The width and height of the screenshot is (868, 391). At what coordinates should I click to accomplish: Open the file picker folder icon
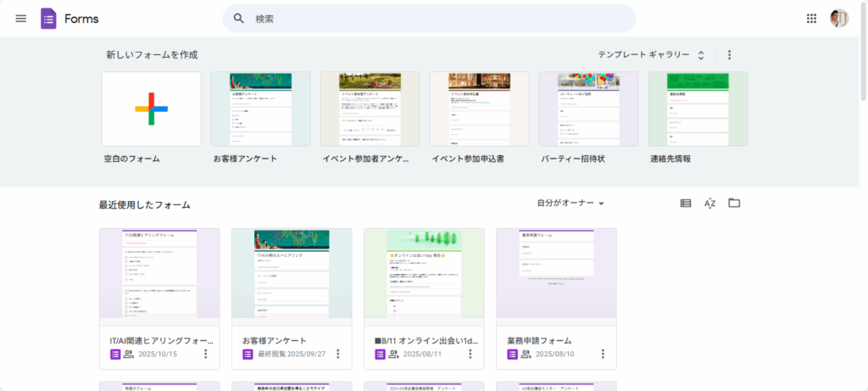point(734,204)
